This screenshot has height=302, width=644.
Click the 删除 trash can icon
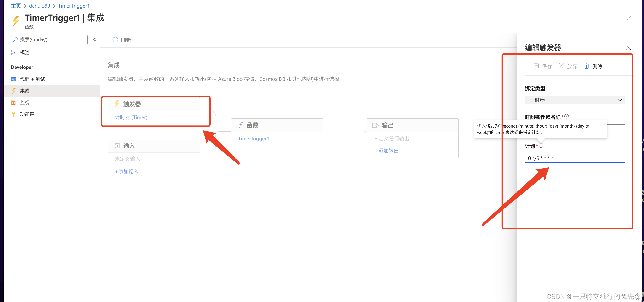click(x=586, y=66)
